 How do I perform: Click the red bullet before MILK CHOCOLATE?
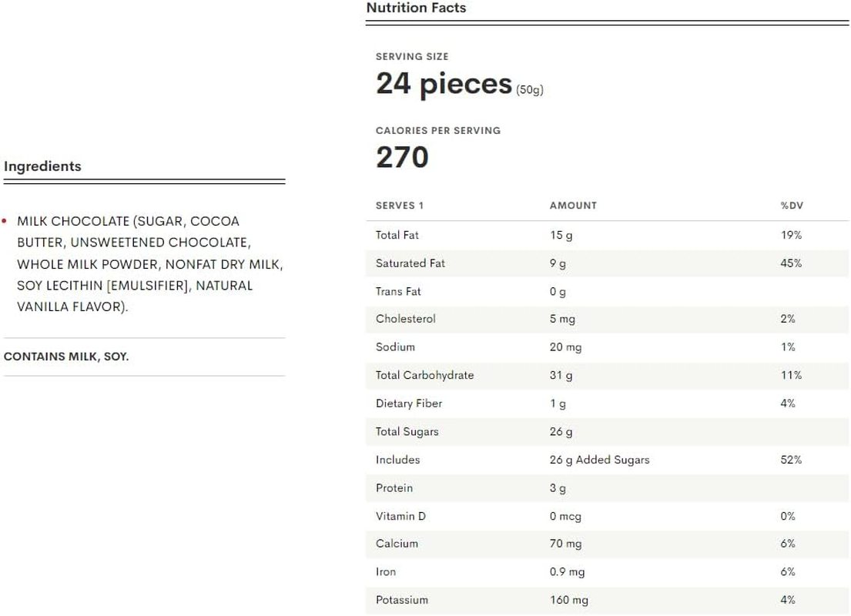tap(5, 222)
